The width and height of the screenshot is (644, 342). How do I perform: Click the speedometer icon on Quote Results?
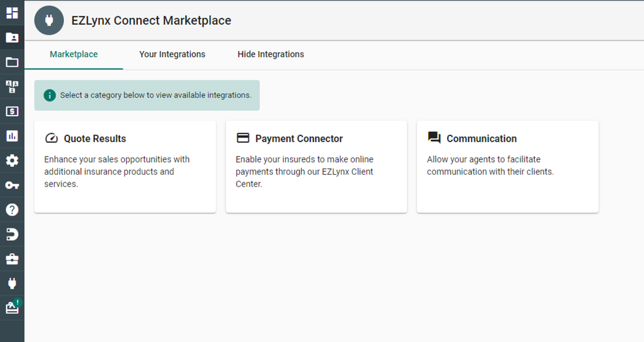pos(52,138)
